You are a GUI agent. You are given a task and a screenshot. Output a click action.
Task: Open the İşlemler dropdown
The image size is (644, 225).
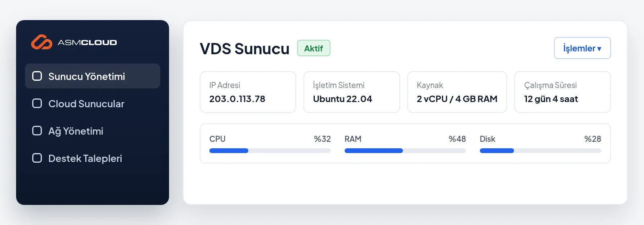click(582, 48)
